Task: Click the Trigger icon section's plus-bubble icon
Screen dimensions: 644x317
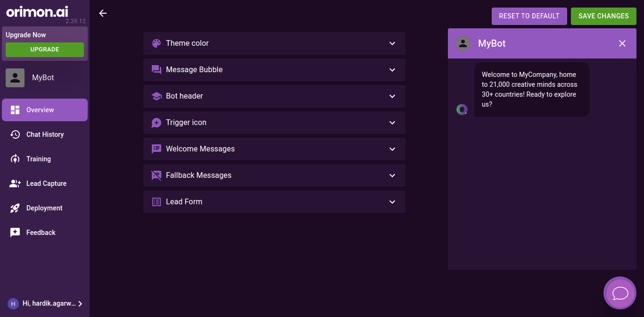Action: pos(157,123)
